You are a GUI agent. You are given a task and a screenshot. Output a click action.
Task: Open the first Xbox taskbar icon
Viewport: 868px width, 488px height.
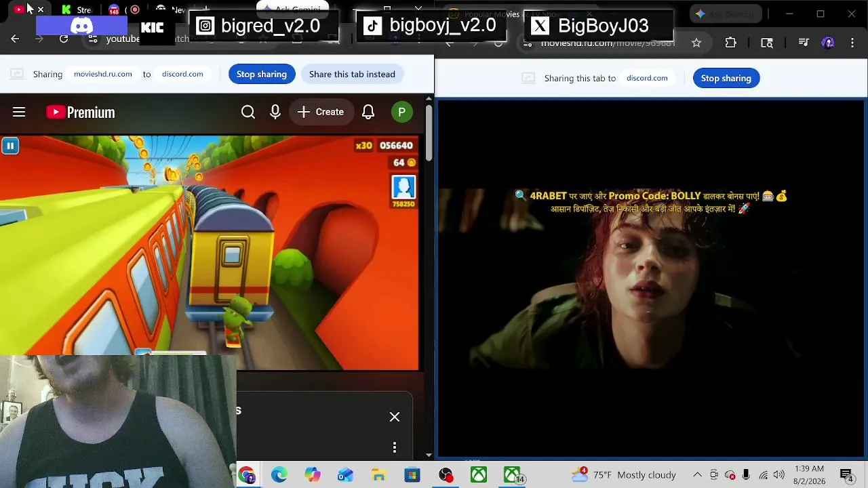[479, 475]
